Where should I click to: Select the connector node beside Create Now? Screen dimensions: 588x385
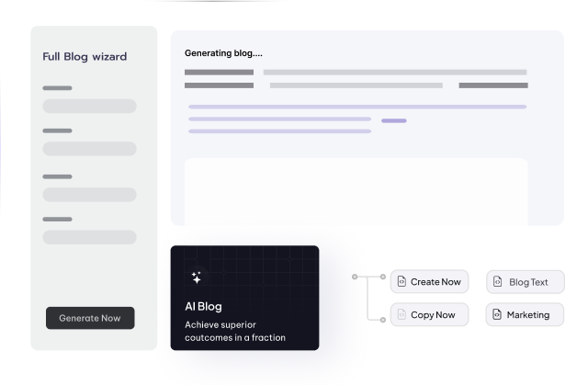pyautogui.click(x=381, y=276)
